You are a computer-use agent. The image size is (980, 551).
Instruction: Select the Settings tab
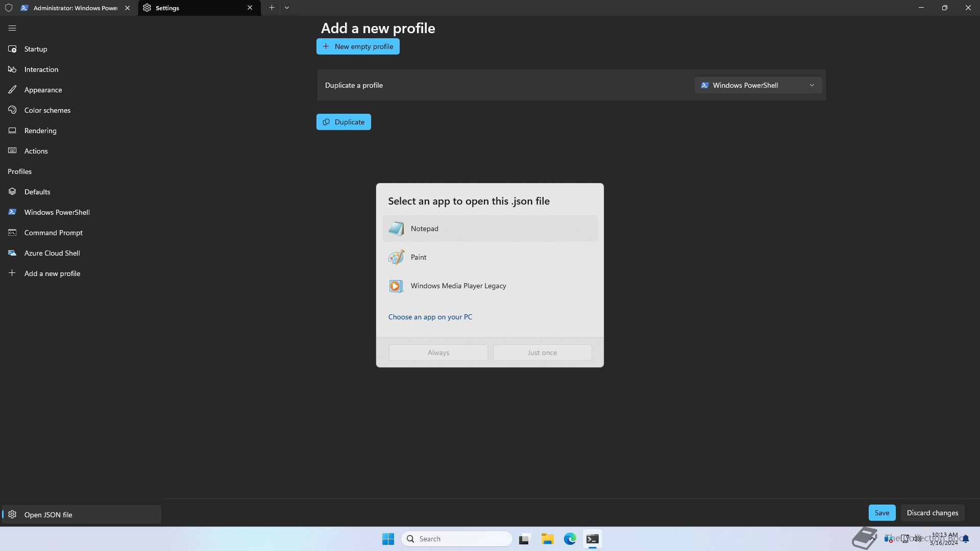pos(199,8)
